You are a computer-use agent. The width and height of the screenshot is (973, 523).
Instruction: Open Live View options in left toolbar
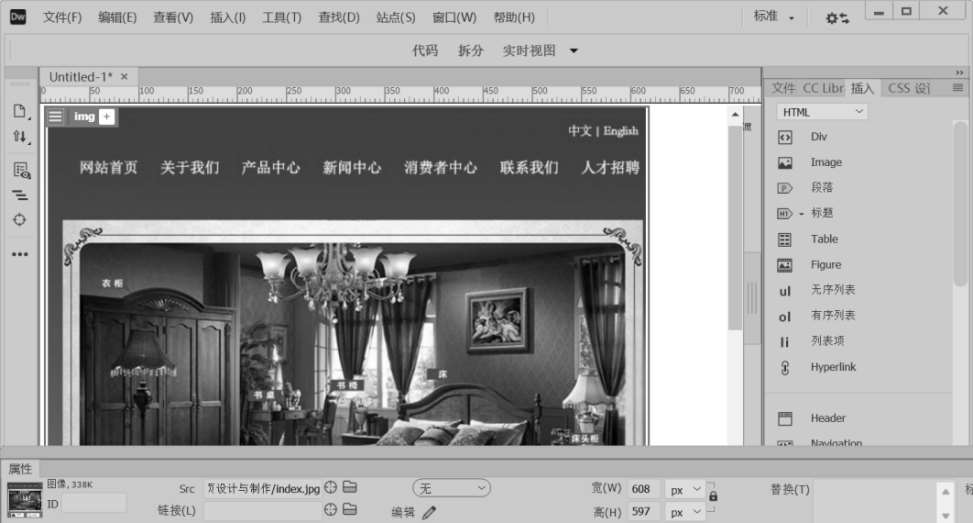20,169
